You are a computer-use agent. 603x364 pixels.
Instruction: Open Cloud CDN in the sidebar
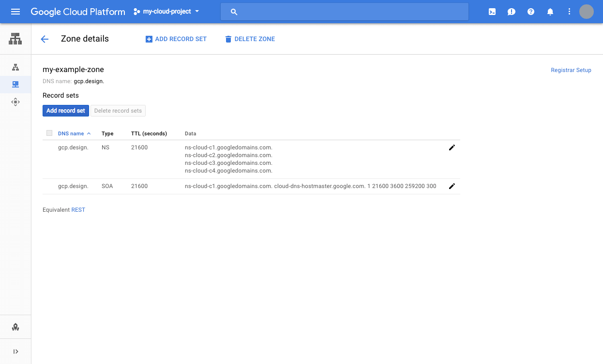[15, 102]
